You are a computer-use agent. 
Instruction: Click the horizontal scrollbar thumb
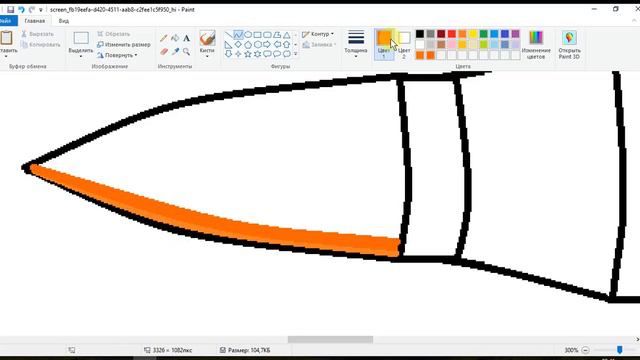click(330, 339)
